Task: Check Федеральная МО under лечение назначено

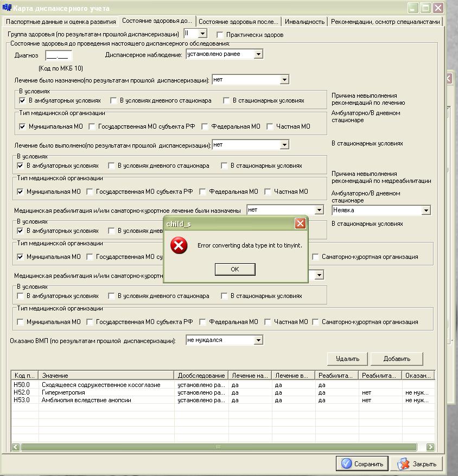Action: point(205,126)
